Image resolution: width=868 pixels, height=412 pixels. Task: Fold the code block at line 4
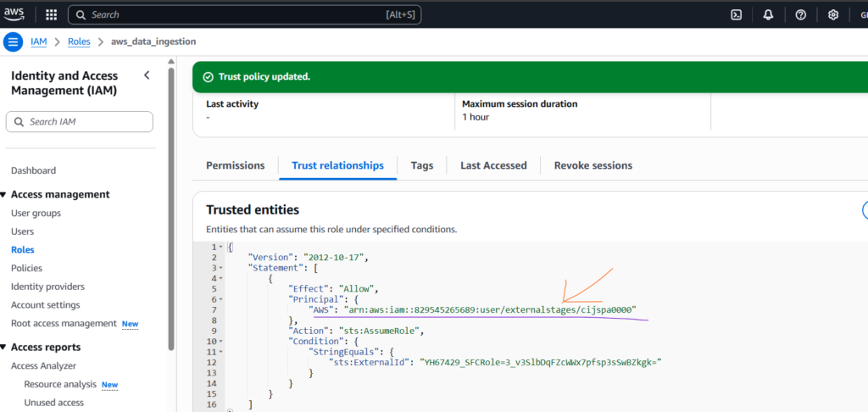coord(221,279)
